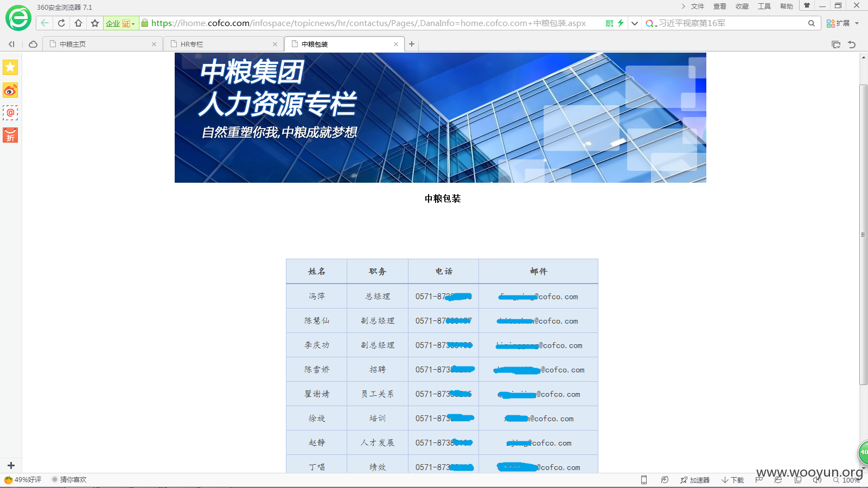The height and width of the screenshot is (488, 868).
Task: Reload the current page
Action: pos(61,23)
